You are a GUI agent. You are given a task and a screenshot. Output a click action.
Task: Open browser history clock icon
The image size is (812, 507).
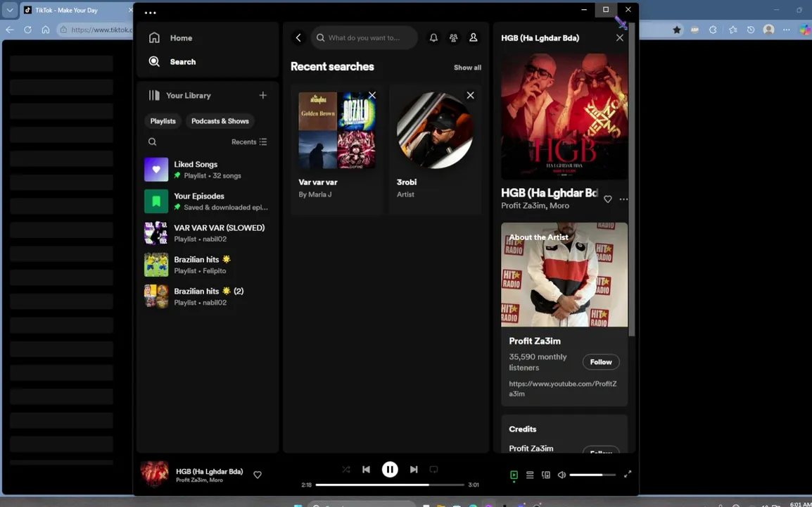click(x=751, y=30)
